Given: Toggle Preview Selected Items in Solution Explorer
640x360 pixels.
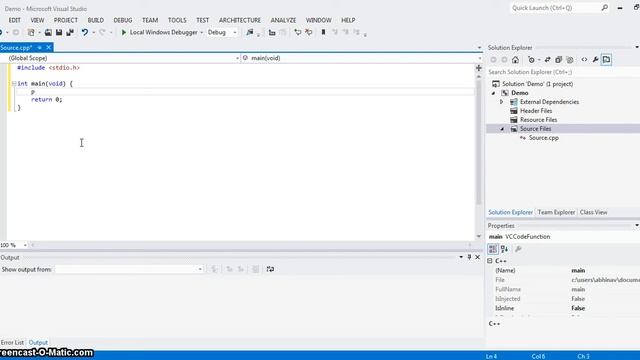Looking at the screenshot, I should (x=607, y=60).
